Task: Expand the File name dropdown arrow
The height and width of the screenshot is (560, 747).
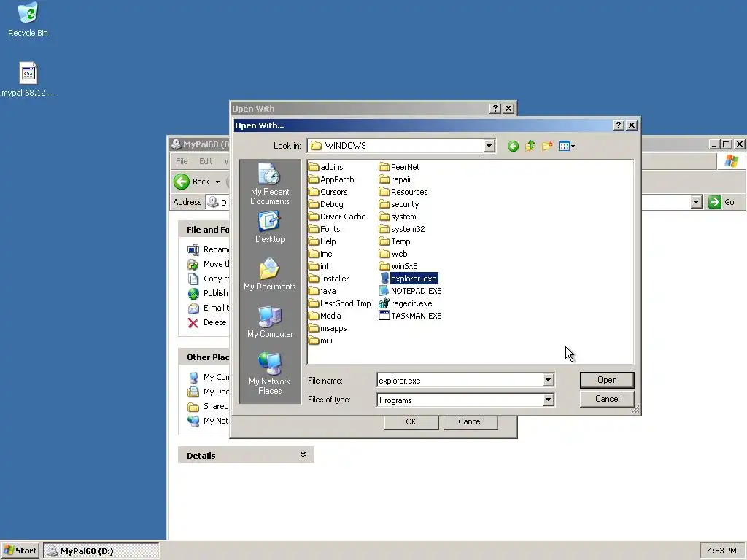Action: (548, 380)
